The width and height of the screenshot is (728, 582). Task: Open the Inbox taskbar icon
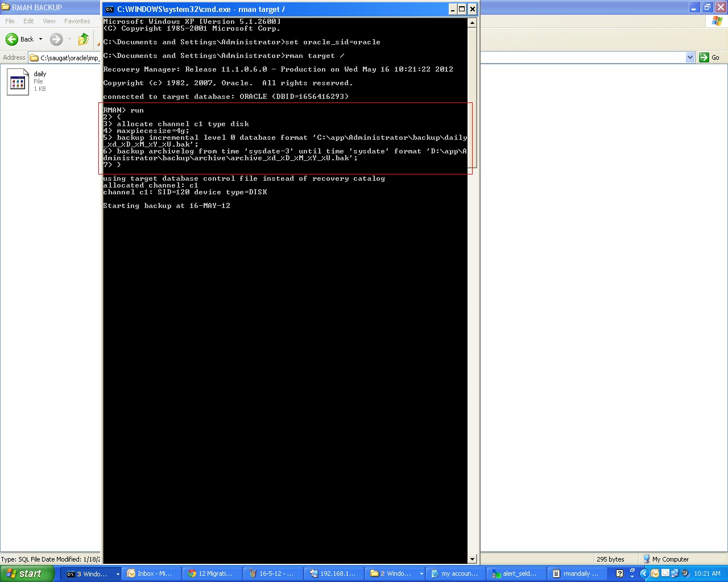click(x=151, y=573)
